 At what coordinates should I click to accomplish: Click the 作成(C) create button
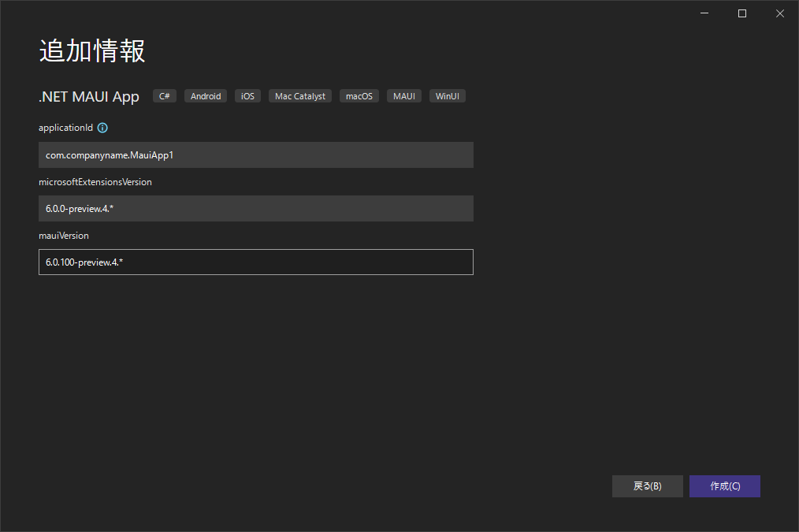coord(725,486)
